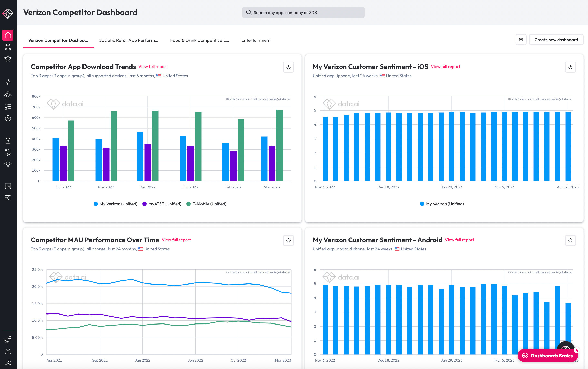Open the compass explore icon in the sidebar
This screenshot has height=369, width=588.
pos(8,118)
